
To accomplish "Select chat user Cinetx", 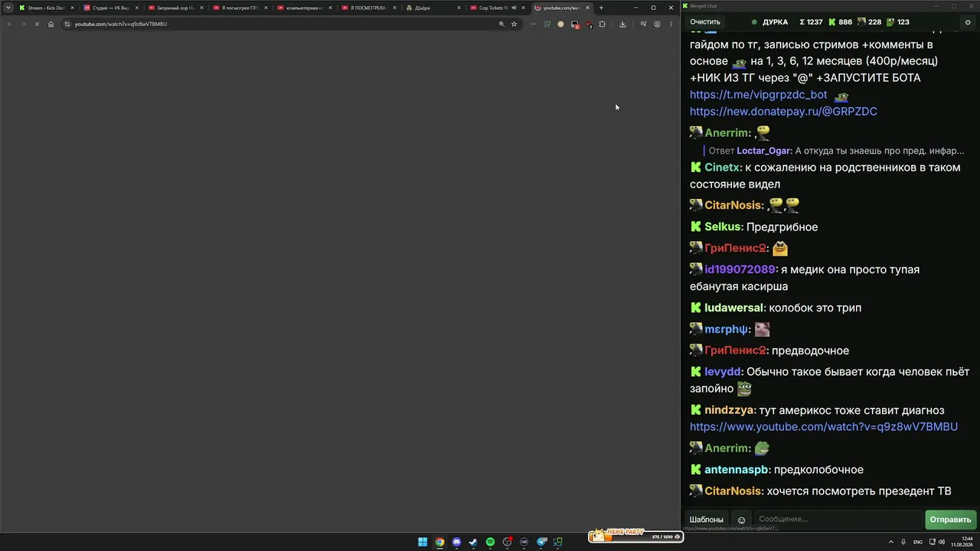I will [723, 168].
